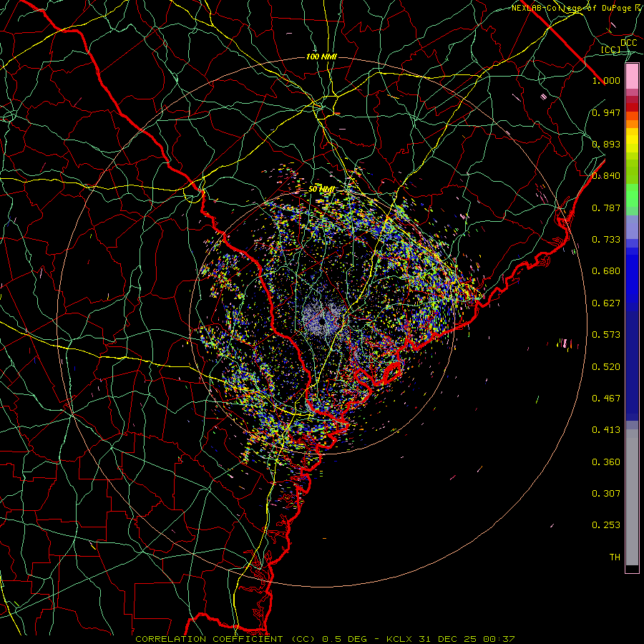The image size is (644, 644).
Task: Click the 0.253 scale value
Action: point(606,525)
